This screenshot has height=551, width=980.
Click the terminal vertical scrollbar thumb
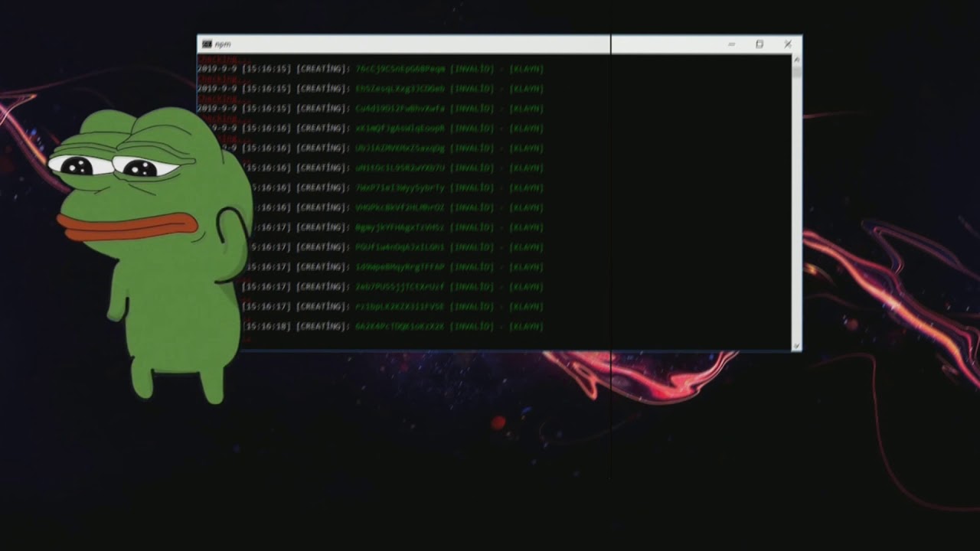tap(796, 72)
